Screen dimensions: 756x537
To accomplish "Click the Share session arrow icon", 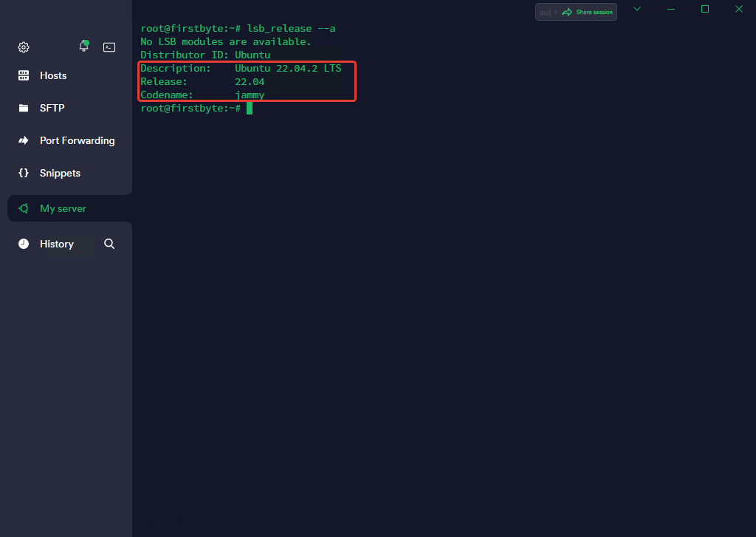I will (x=566, y=12).
